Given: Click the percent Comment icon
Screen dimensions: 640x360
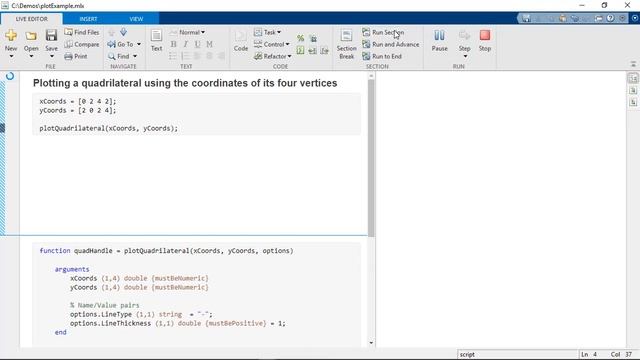Looking at the screenshot, I should coord(300,38).
